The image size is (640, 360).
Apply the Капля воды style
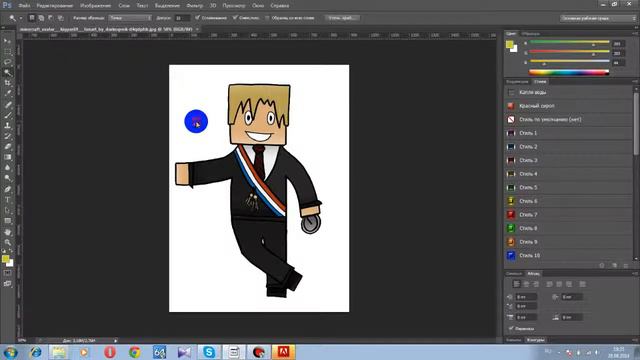[569, 92]
